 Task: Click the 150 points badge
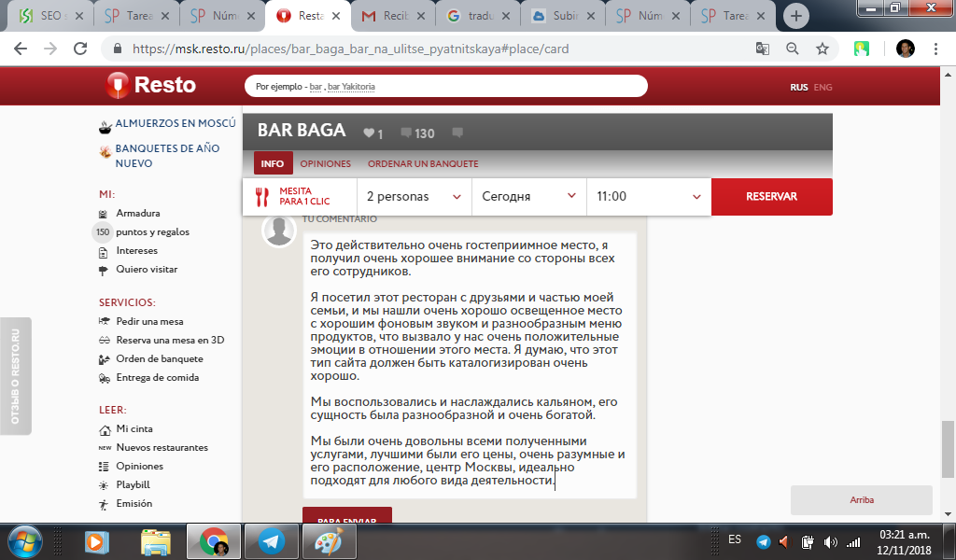pos(103,232)
